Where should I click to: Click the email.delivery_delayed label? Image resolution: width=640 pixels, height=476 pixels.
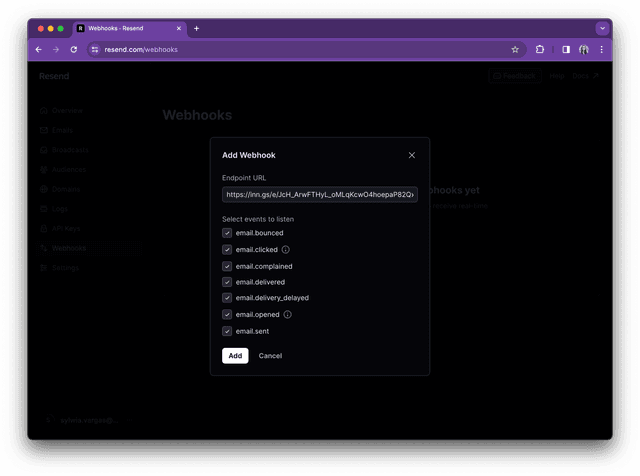point(272,298)
